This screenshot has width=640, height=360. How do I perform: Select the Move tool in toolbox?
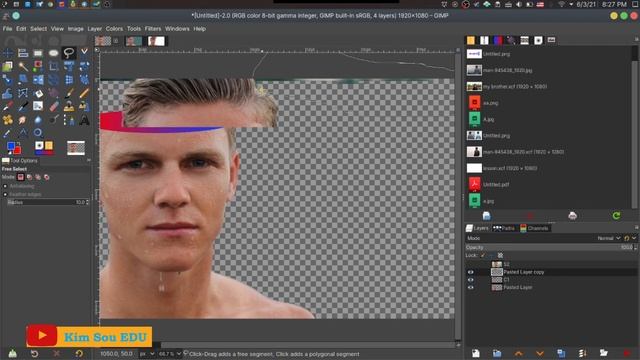(x=7, y=53)
